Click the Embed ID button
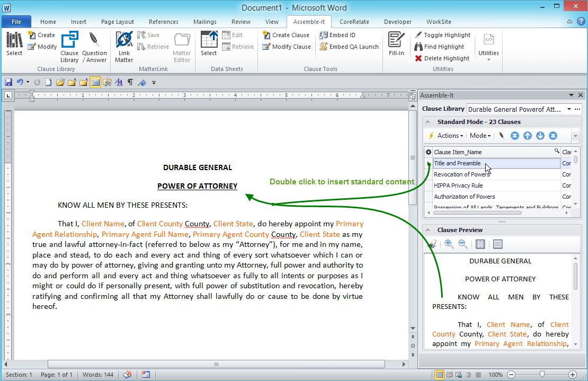 pos(337,35)
